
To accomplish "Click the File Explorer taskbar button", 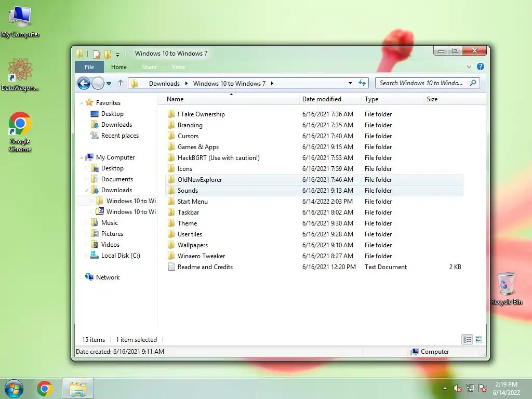I will [x=78, y=389].
